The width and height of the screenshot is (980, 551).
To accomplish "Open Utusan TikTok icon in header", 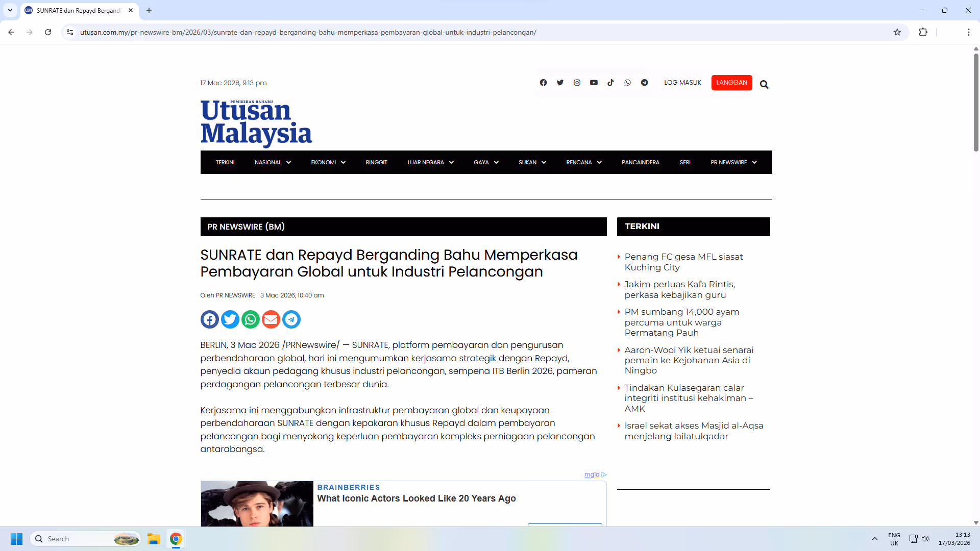I will [x=610, y=83].
